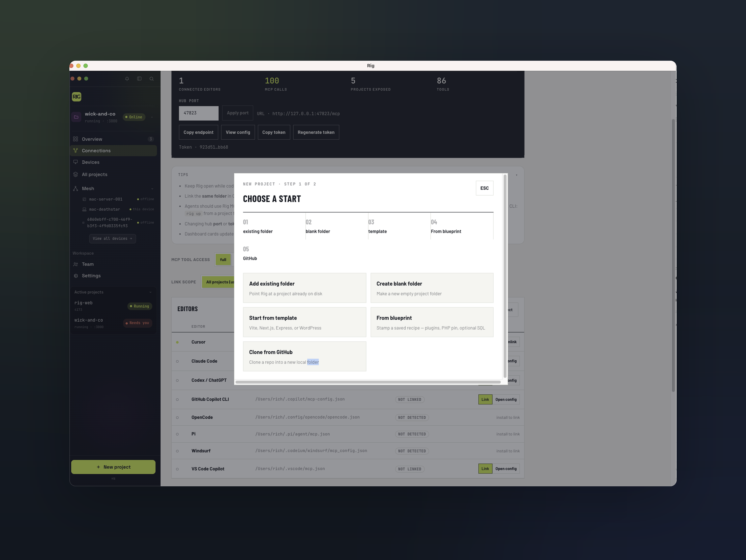Click the dialog horizontal scrollbar
746x560 pixels.
point(368,382)
